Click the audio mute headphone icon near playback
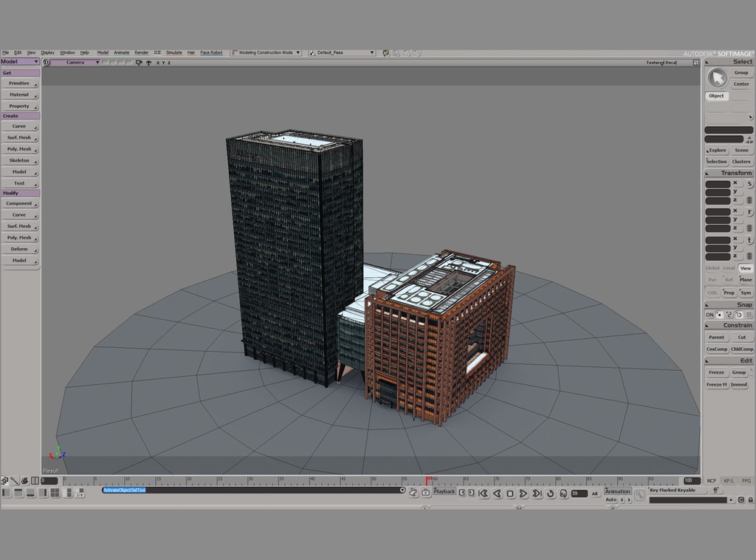This screenshot has width=756, height=560. 563,493
